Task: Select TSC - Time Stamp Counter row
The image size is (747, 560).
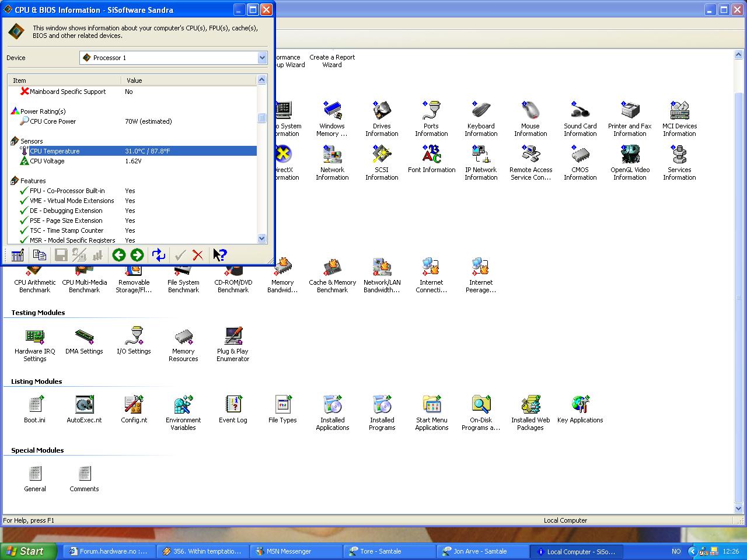Action: click(x=132, y=230)
